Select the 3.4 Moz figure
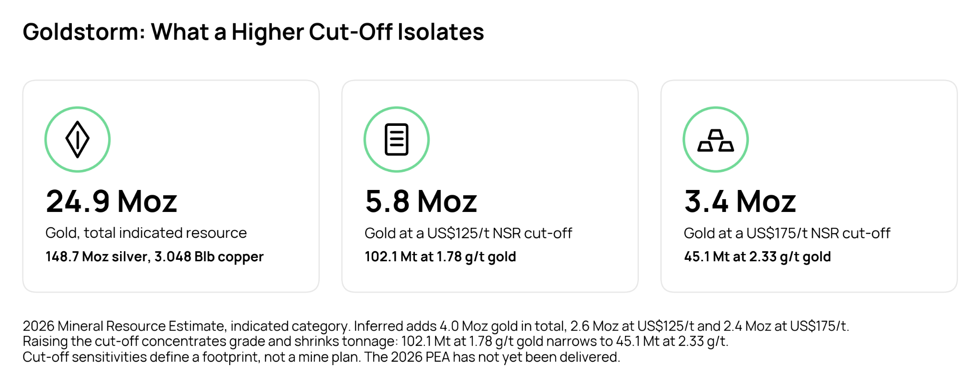Screen dimensions: 980x390 (x=740, y=201)
